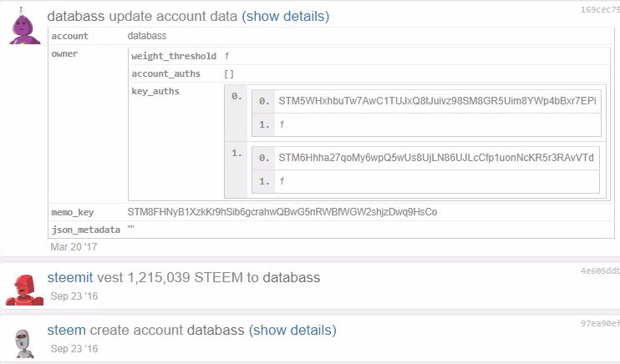
Task: Click the gray steem robot avatar
Action: tap(24, 344)
